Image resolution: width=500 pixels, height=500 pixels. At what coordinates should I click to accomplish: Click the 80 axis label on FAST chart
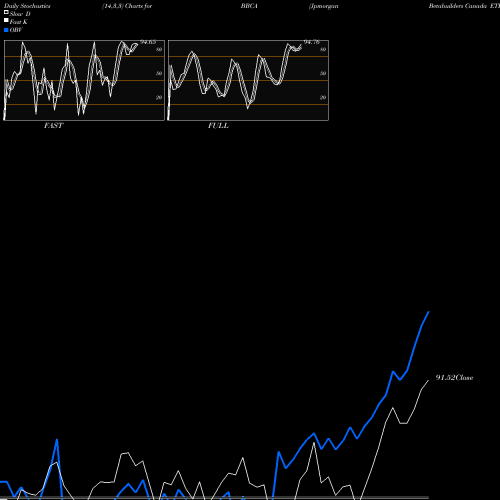point(159,49)
